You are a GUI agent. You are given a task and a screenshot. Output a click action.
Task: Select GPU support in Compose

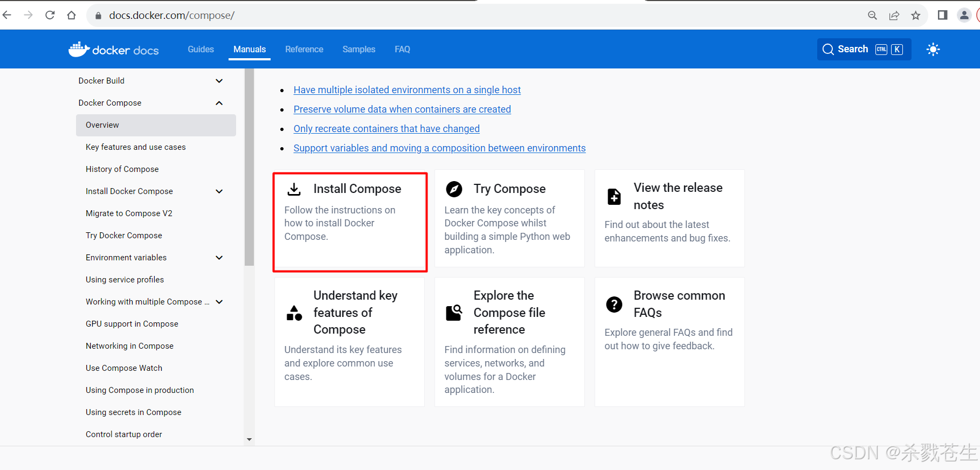(x=132, y=324)
